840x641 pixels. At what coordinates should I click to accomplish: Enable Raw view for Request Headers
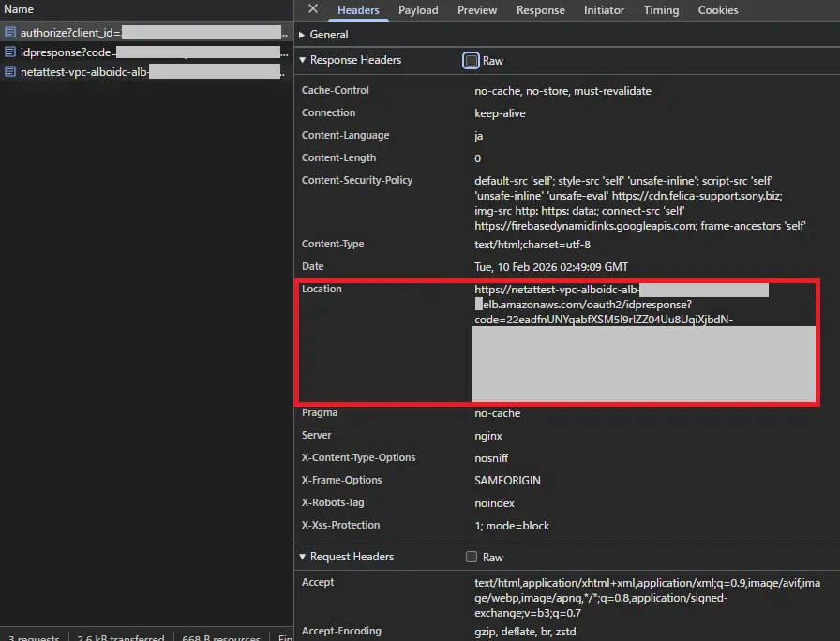[x=471, y=558]
